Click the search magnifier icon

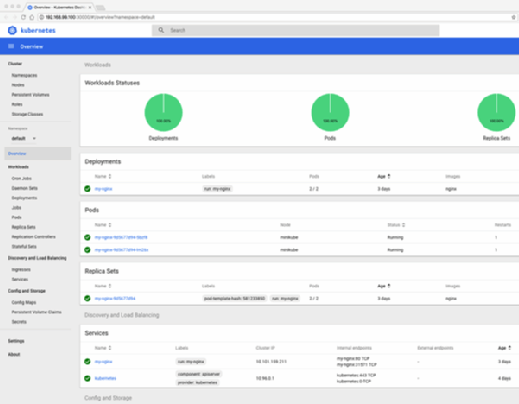coord(161,30)
